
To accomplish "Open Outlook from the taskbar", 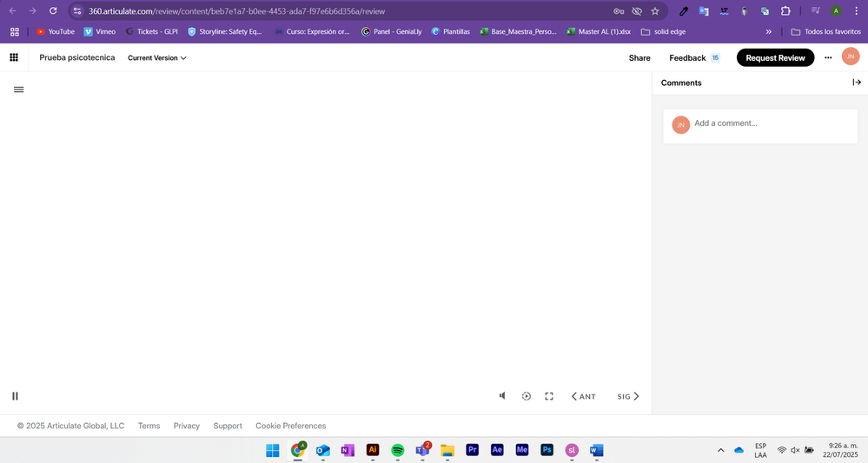I will [x=322, y=450].
